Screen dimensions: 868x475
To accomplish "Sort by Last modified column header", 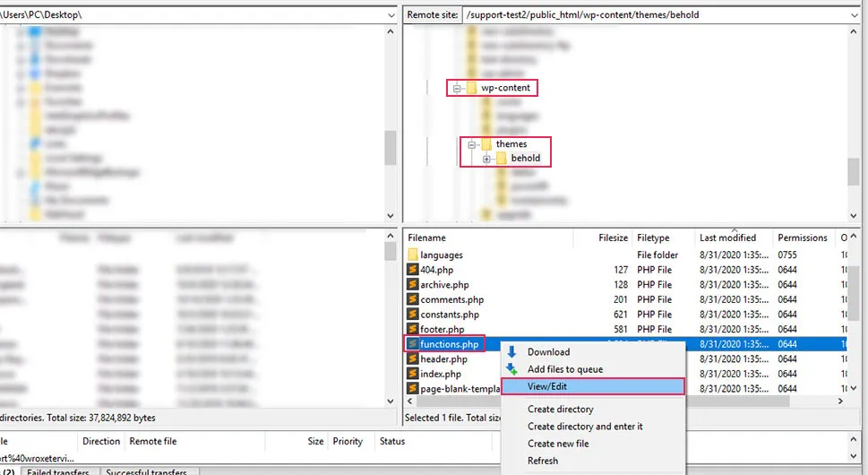I will (x=727, y=237).
